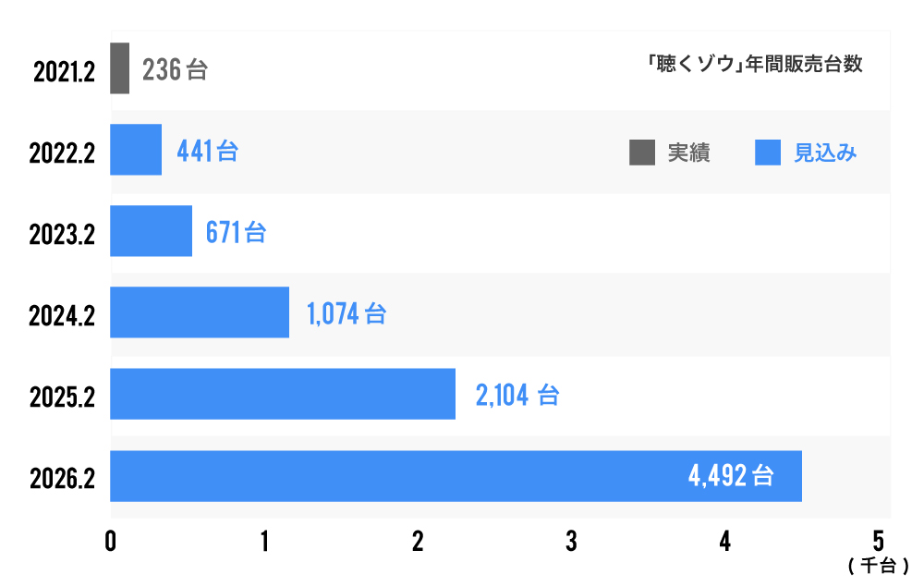Image resolution: width=924 pixels, height=587 pixels.
Task: Click the 実績 legend label
Action: [x=688, y=153]
